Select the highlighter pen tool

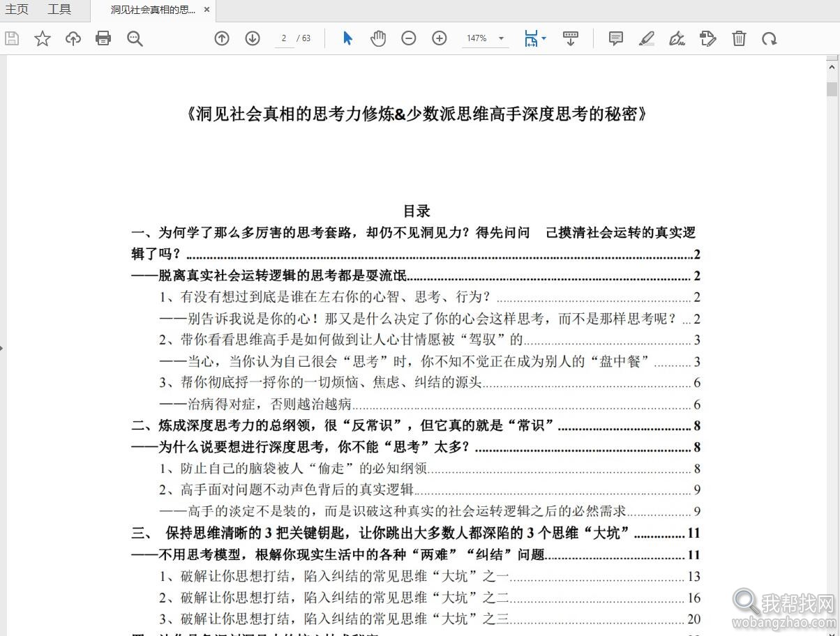point(647,38)
